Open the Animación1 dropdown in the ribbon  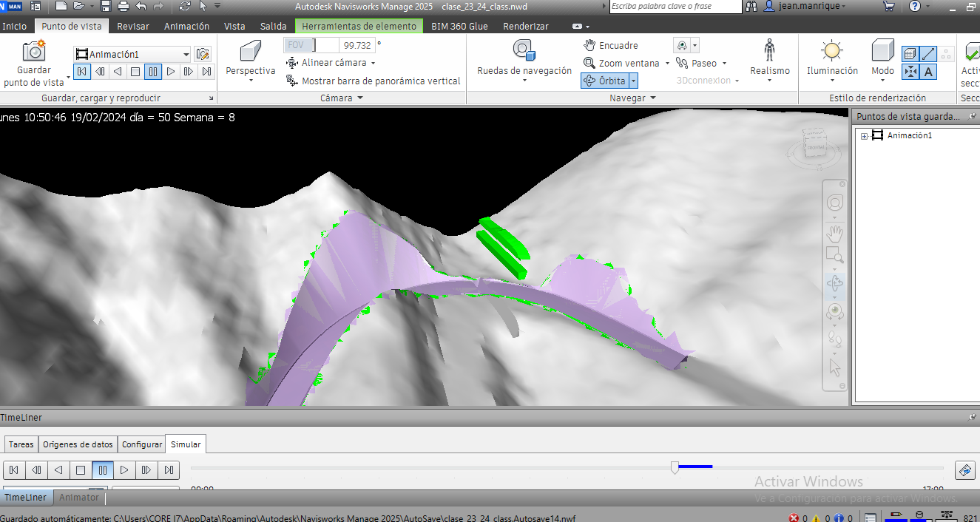(x=186, y=55)
